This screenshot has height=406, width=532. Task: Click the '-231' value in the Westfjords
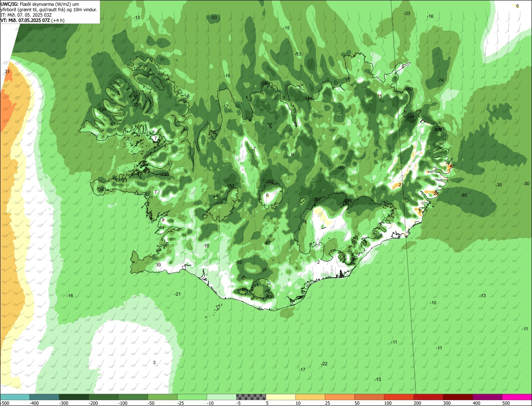coord(136,105)
